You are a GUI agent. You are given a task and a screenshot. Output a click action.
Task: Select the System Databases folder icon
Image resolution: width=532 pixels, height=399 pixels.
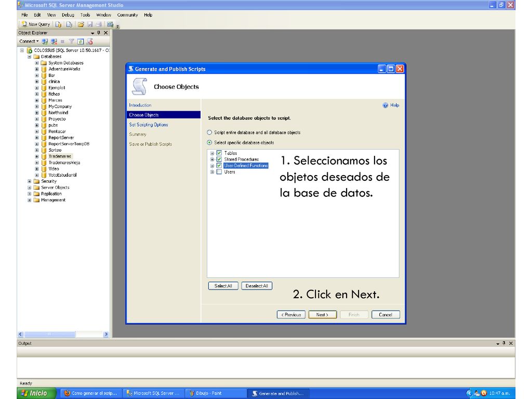(x=44, y=63)
